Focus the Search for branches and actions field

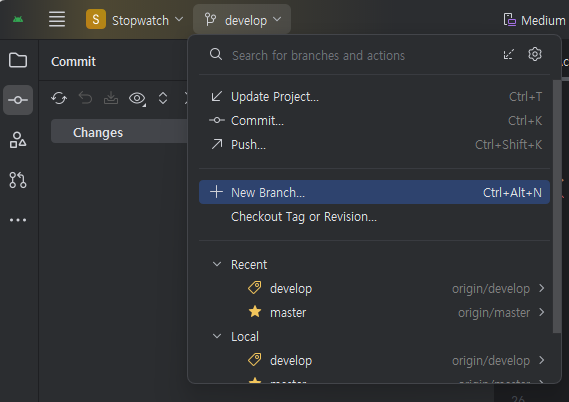point(318,56)
